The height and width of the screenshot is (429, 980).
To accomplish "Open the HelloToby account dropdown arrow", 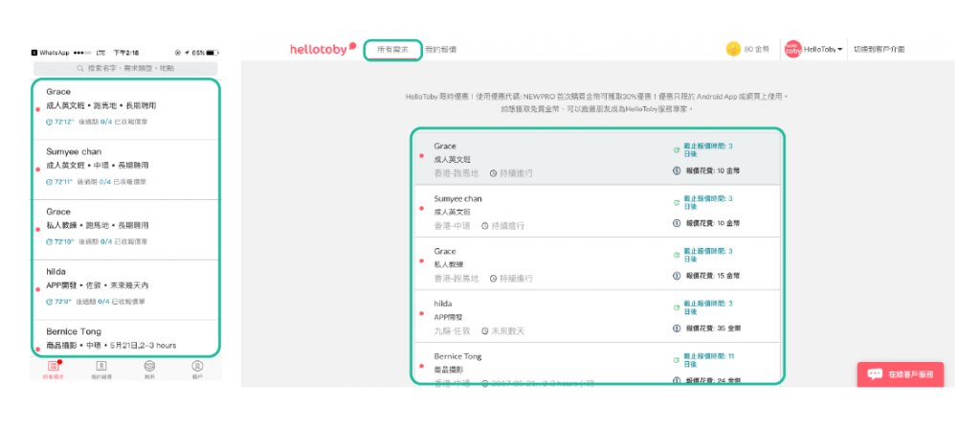I will tap(840, 49).
